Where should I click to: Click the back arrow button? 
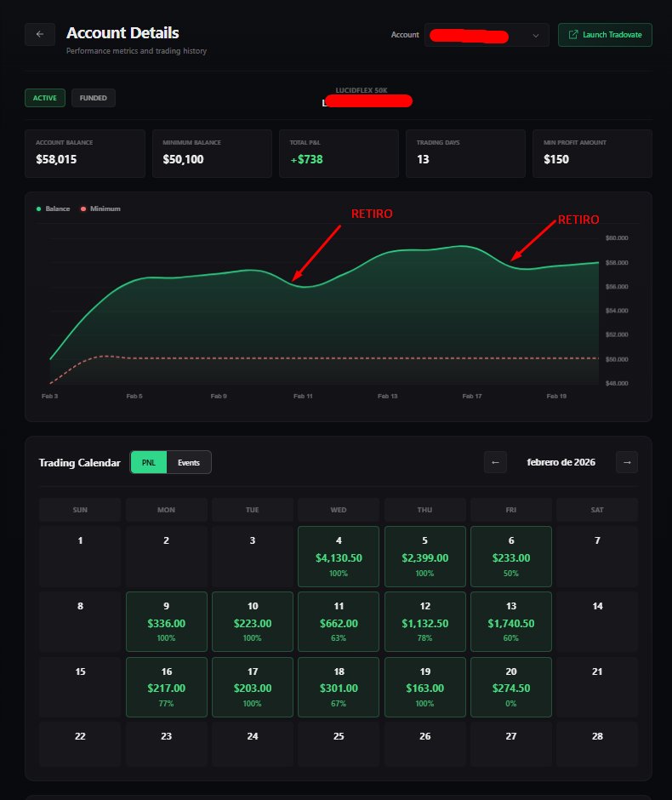coord(40,34)
